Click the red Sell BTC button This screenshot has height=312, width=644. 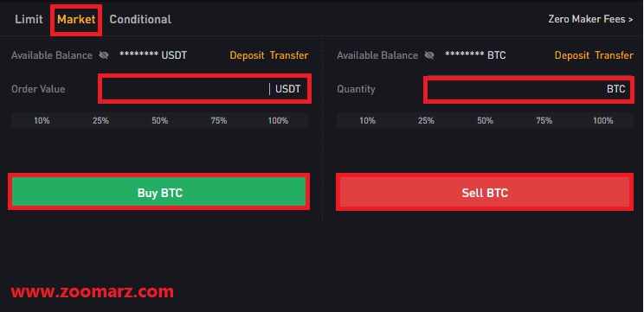485,192
